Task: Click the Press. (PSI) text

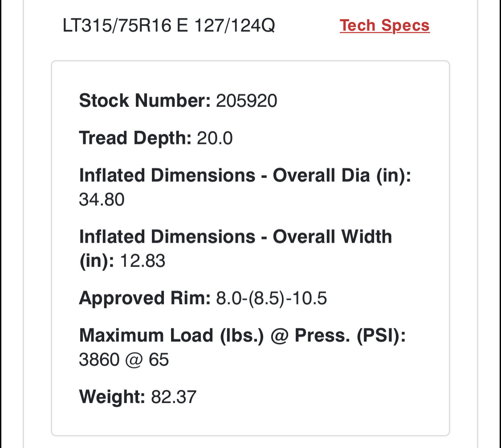Action: [x=350, y=336]
